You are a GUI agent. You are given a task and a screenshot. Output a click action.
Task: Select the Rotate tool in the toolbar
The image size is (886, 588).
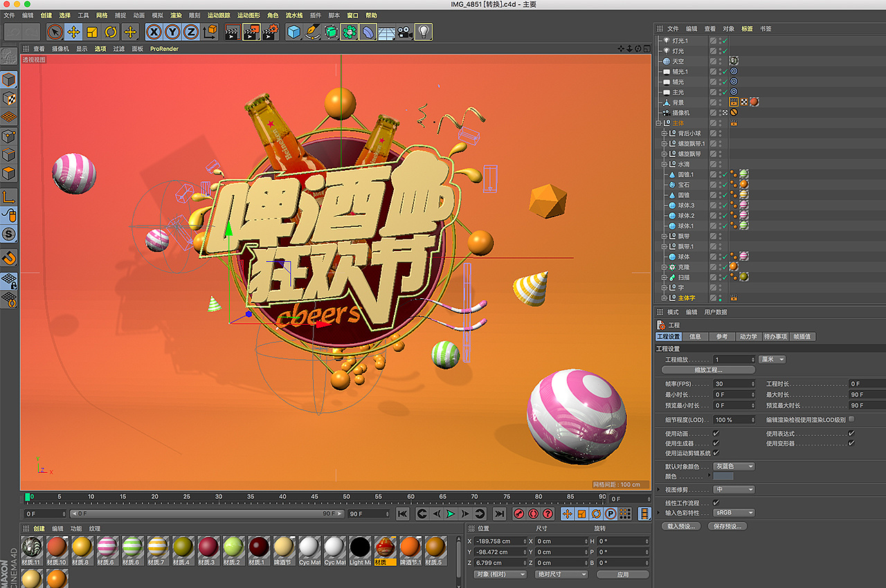click(x=109, y=32)
